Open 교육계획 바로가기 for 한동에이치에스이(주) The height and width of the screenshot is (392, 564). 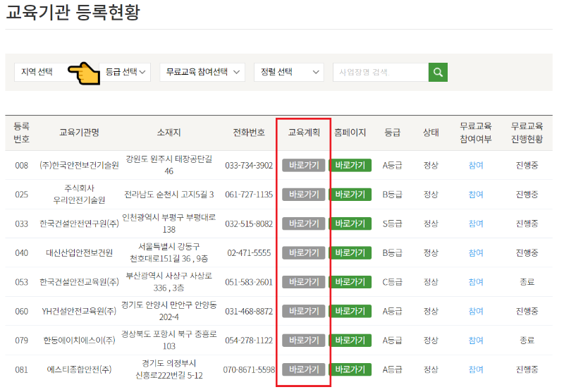[x=304, y=341]
